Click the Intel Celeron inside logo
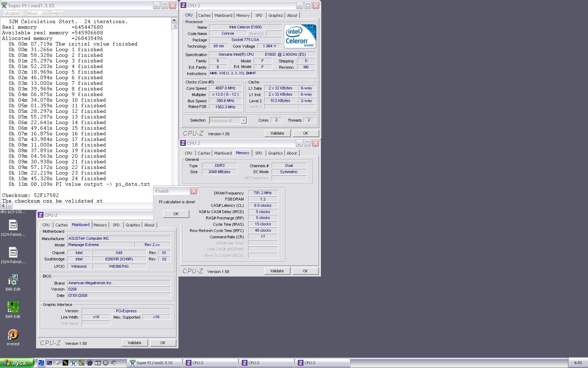The image size is (588, 368). (300, 36)
